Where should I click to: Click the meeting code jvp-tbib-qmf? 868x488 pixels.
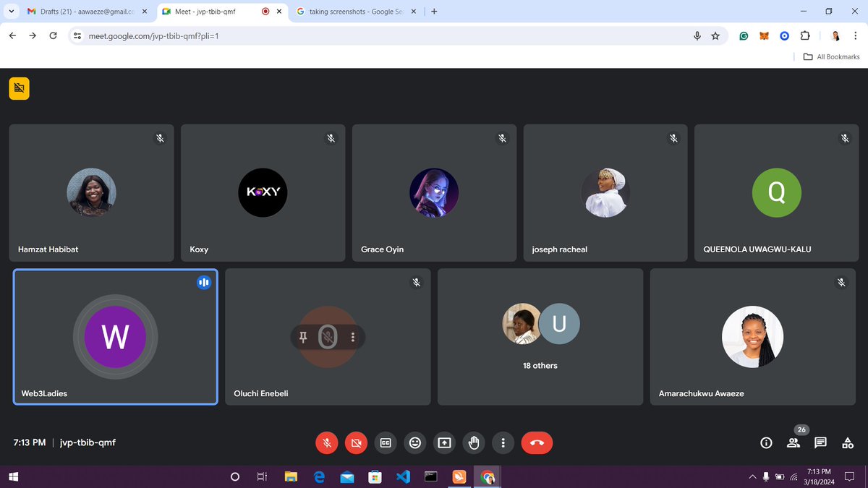88,442
